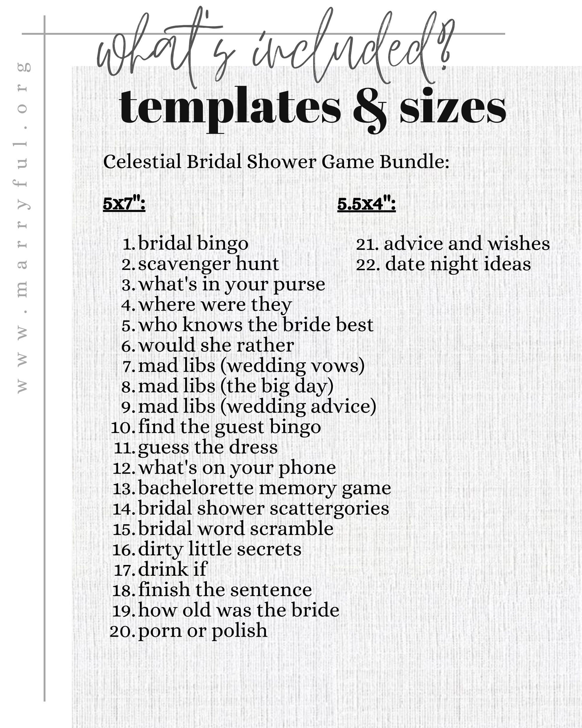Click the "guess the dress" item
The width and height of the screenshot is (582, 728).
click(208, 447)
